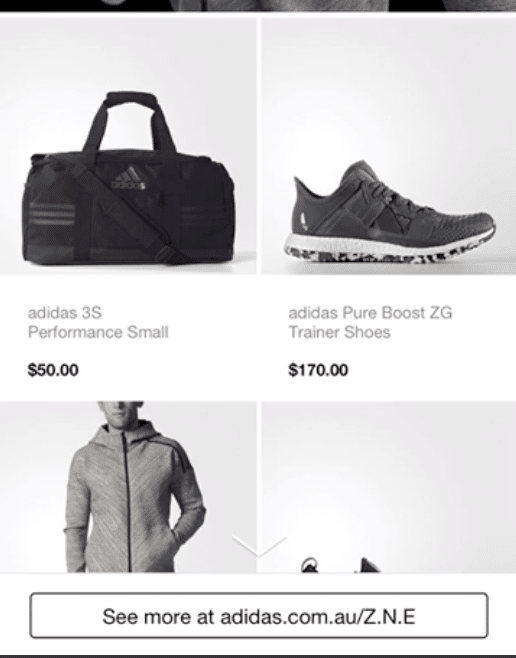Screen dimensions: 516x658
Task: Open the grey trainer shoe product image
Action: 388,146
